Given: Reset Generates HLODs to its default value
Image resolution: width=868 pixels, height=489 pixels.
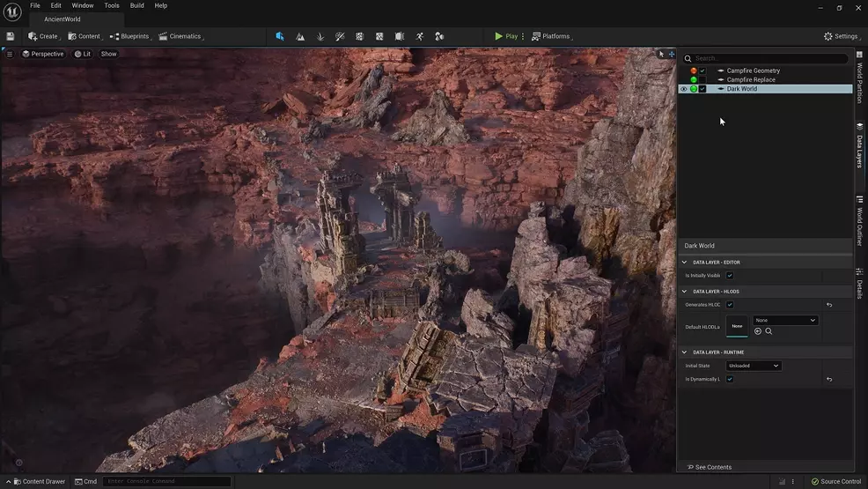Looking at the screenshot, I should 828,305.
